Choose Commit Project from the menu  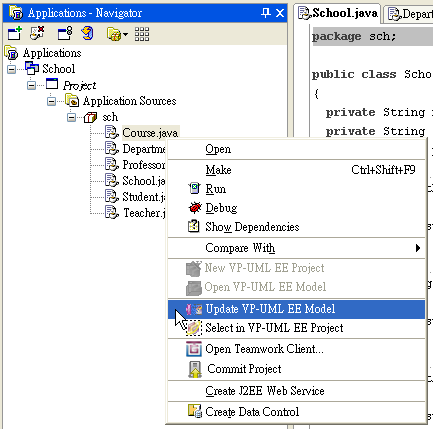(296, 369)
